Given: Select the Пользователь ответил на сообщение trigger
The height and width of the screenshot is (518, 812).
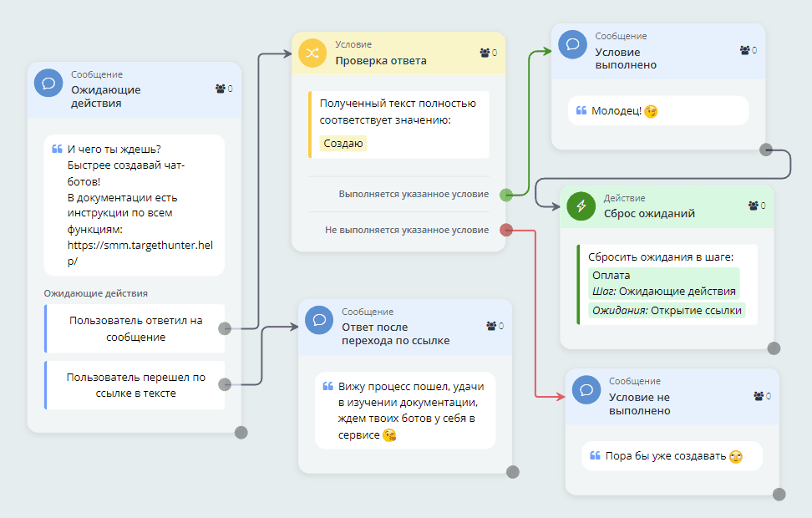Looking at the screenshot, I should pyautogui.click(x=136, y=328).
